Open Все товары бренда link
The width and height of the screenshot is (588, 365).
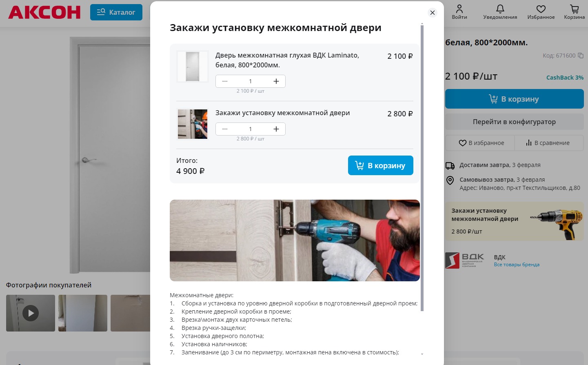pyautogui.click(x=517, y=265)
